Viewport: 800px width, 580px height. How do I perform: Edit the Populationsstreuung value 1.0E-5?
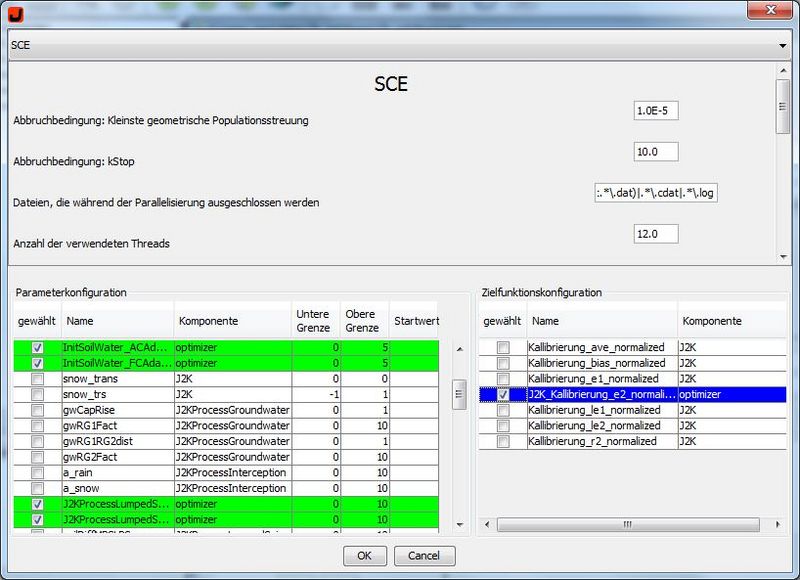655,111
